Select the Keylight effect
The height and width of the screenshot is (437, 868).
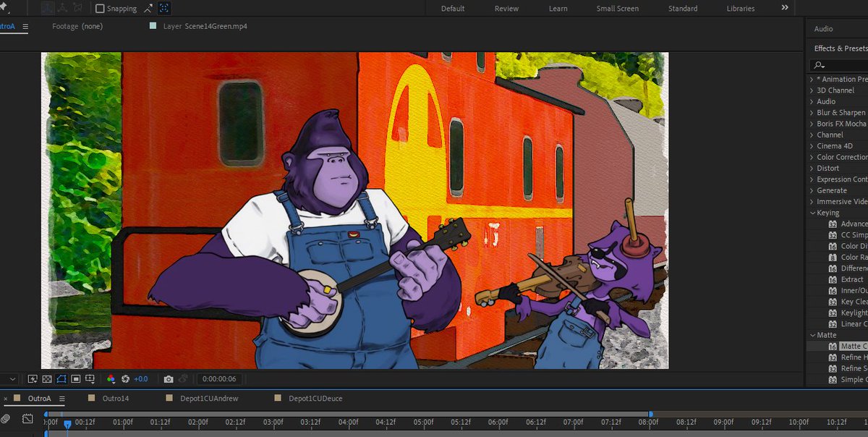pos(854,313)
